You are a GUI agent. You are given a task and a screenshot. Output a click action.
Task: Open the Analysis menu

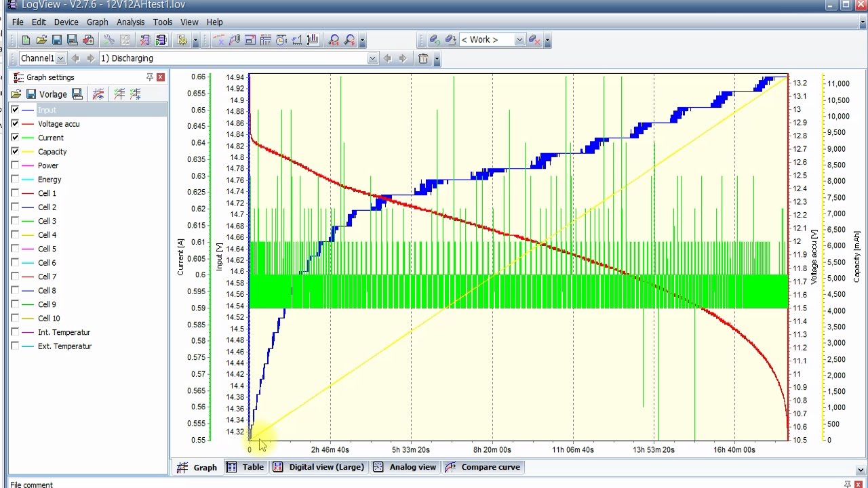130,22
